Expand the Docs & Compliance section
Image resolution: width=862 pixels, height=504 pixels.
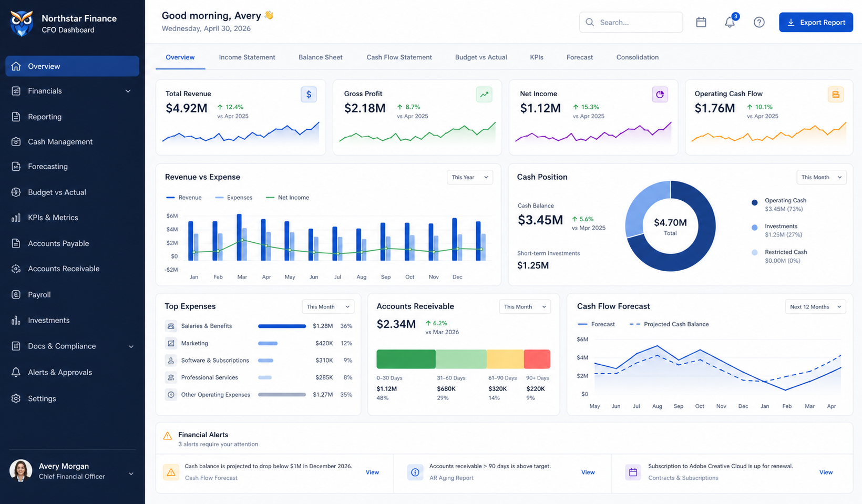pyautogui.click(x=131, y=346)
